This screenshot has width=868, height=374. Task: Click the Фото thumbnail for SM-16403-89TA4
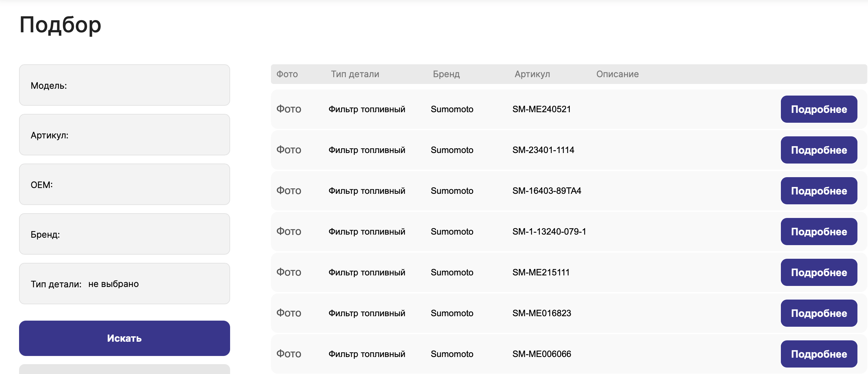point(289,191)
